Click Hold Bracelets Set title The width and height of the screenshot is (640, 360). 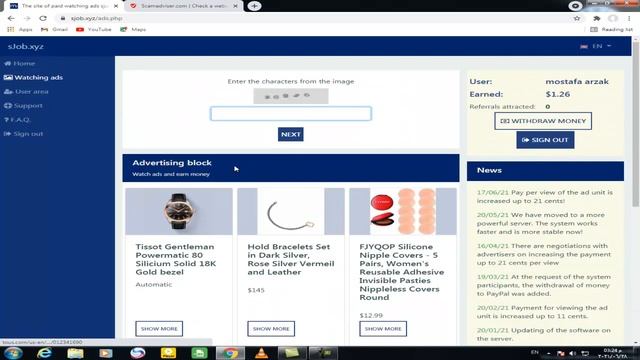pos(291,259)
